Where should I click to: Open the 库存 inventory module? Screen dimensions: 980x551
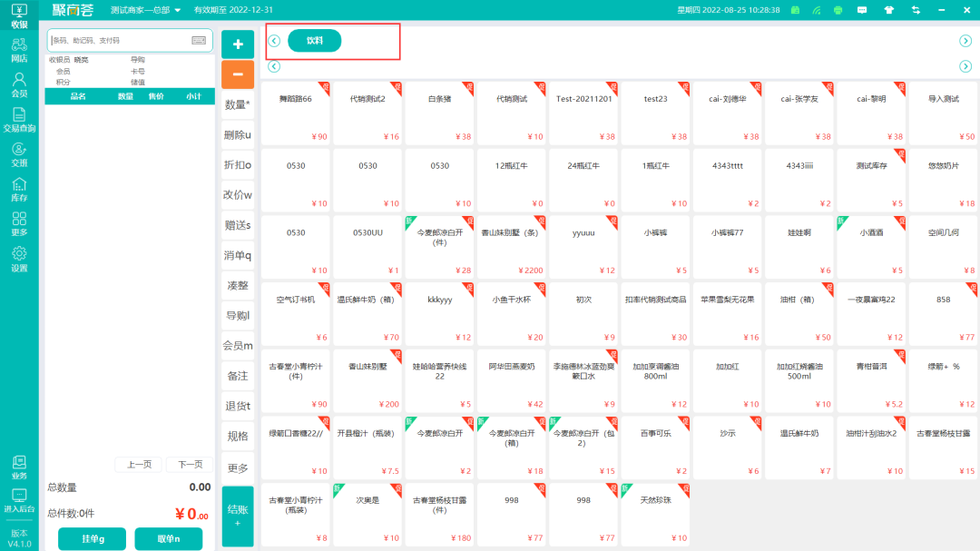click(18, 190)
